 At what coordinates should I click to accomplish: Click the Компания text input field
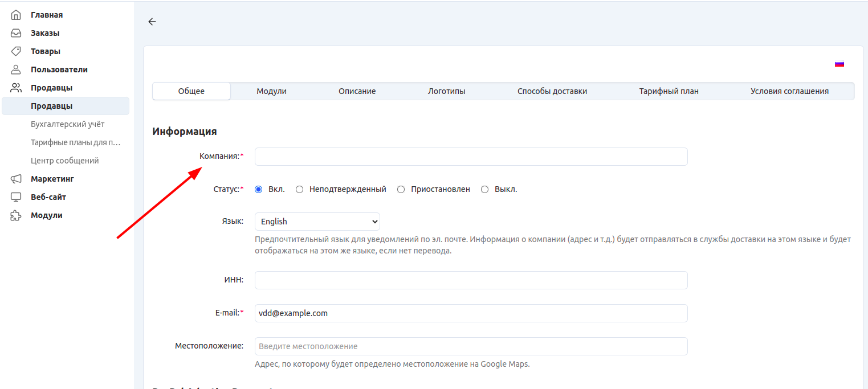click(471, 157)
